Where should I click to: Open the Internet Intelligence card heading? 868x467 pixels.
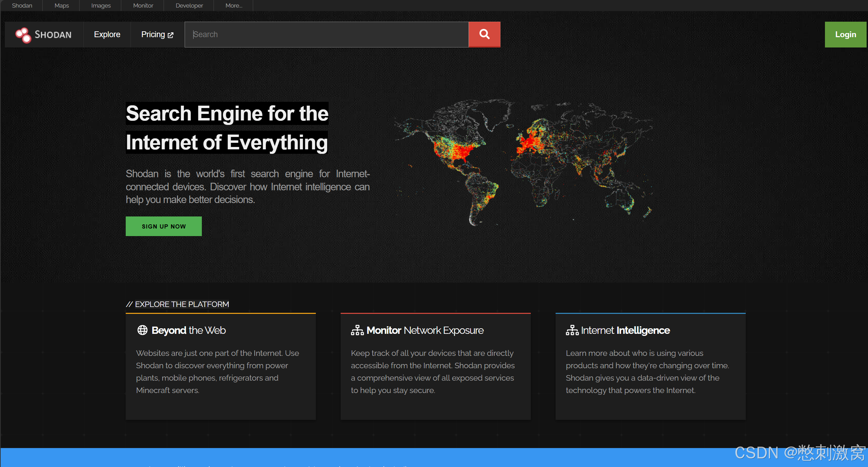coord(626,330)
